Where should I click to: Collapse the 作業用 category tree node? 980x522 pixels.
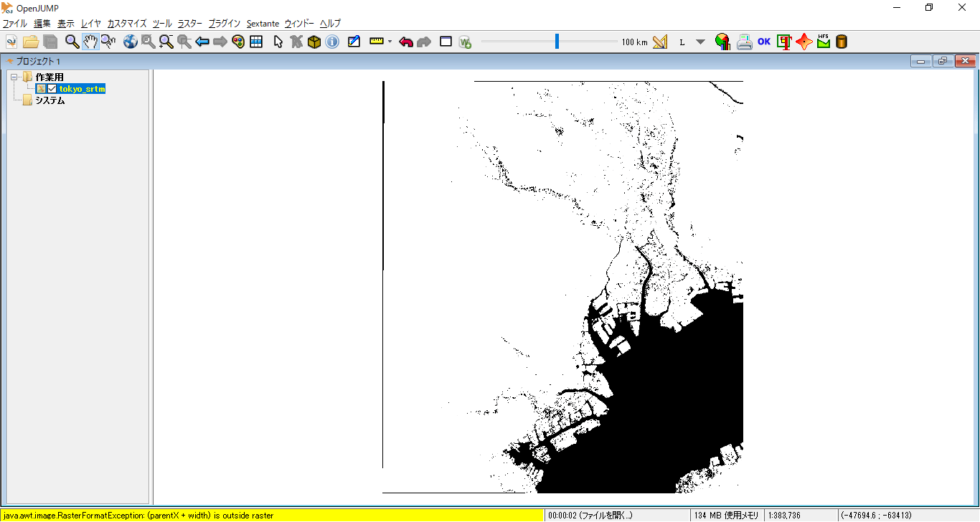coord(14,77)
